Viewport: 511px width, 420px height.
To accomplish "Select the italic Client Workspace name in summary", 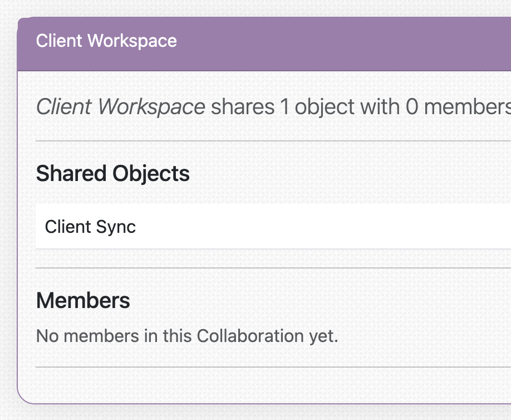I will (120, 107).
